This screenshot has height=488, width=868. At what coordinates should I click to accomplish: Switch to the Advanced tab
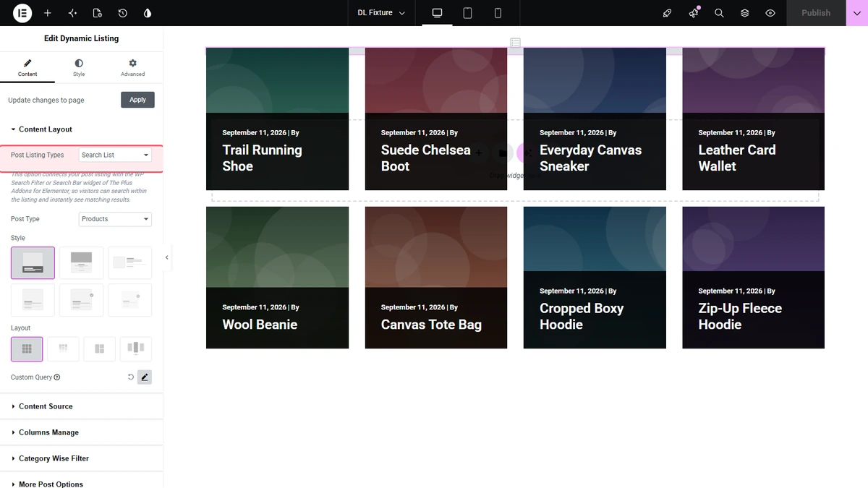pyautogui.click(x=133, y=68)
